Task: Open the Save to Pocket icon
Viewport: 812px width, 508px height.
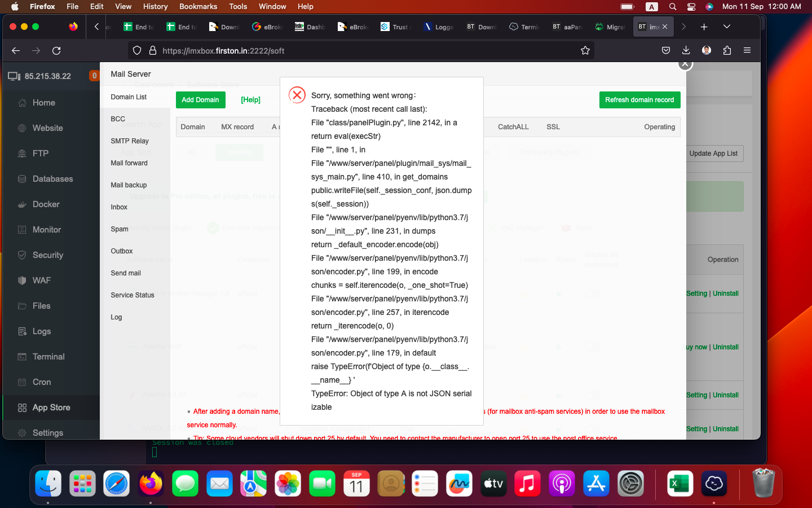Action: click(x=666, y=51)
